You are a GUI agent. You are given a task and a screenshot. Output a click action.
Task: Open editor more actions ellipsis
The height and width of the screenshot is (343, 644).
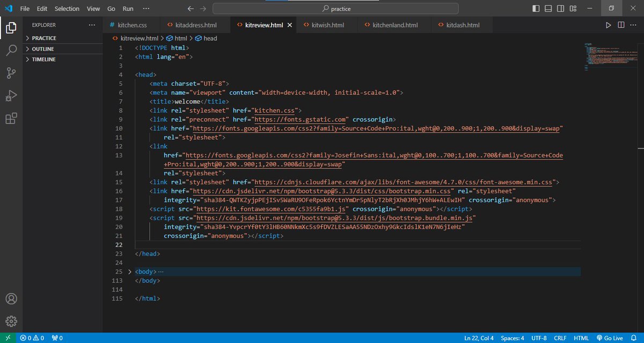pos(633,25)
